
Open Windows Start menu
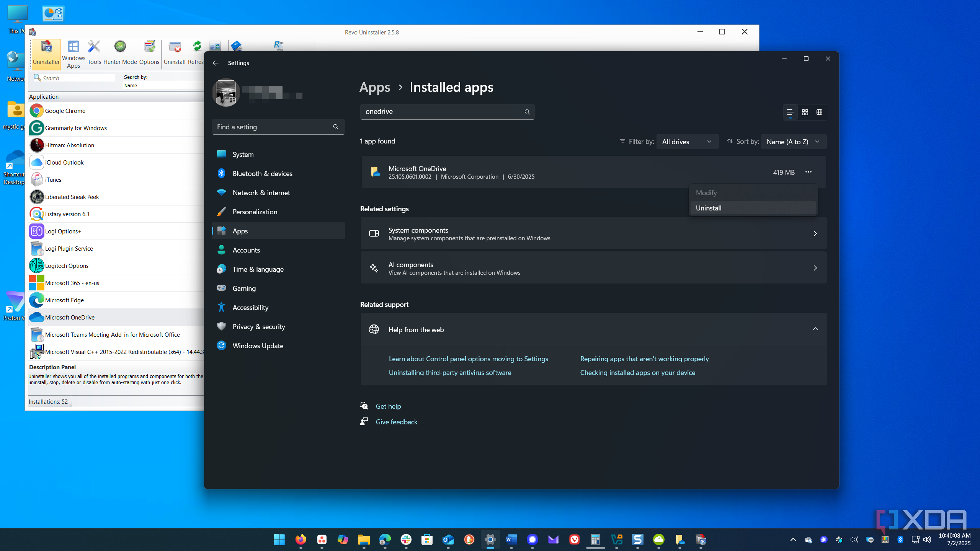[x=279, y=540]
